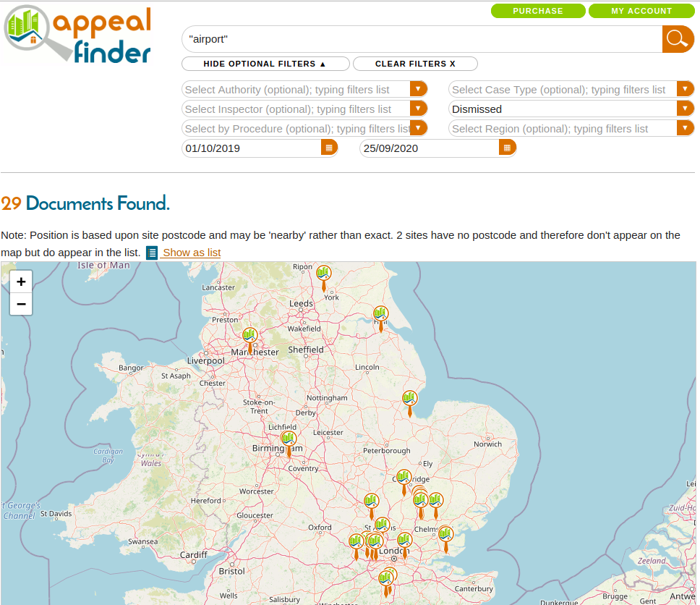
Task: Expand the Dismissed decision dropdown
Action: tap(685, 109)
